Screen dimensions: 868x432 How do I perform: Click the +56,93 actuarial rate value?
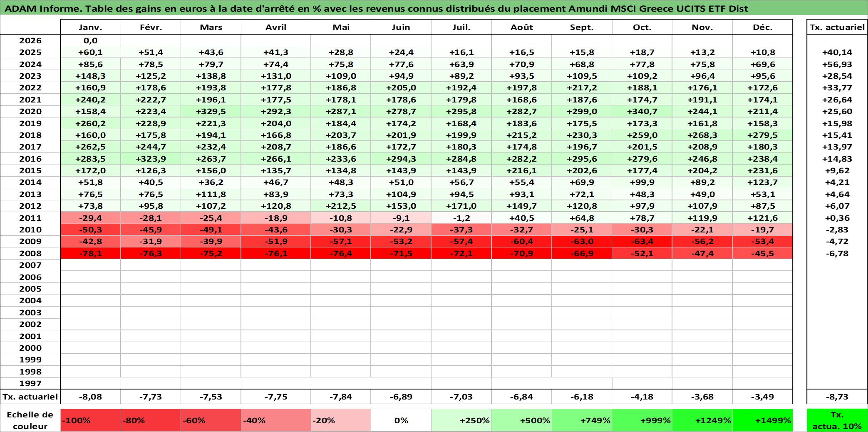pos(837,64)
